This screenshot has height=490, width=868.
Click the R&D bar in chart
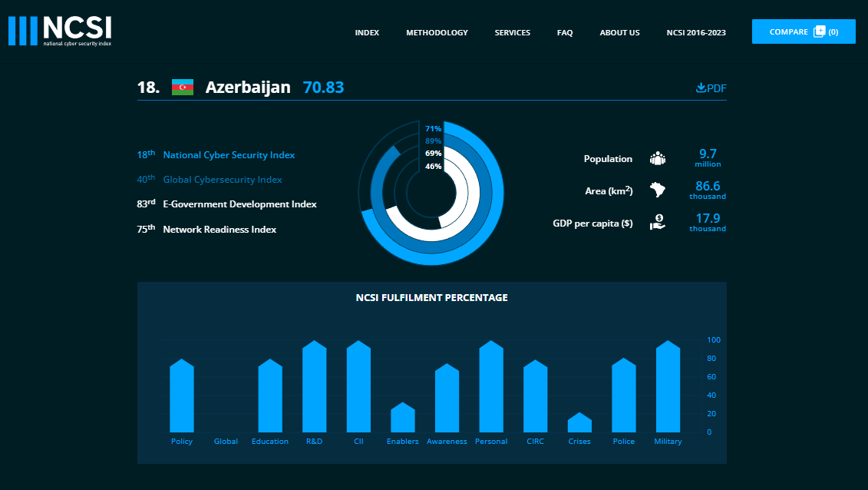pyautogui.click(x=315, y=386)
